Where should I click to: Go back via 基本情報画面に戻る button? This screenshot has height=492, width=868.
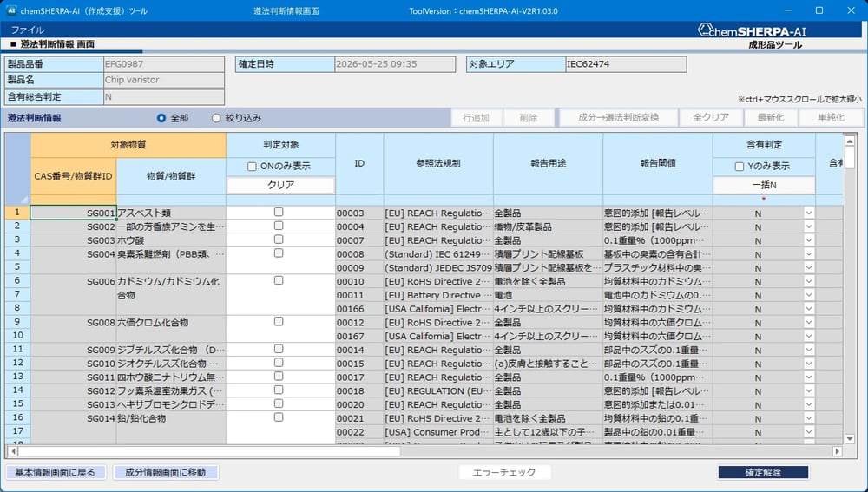(x=56, y=473)
